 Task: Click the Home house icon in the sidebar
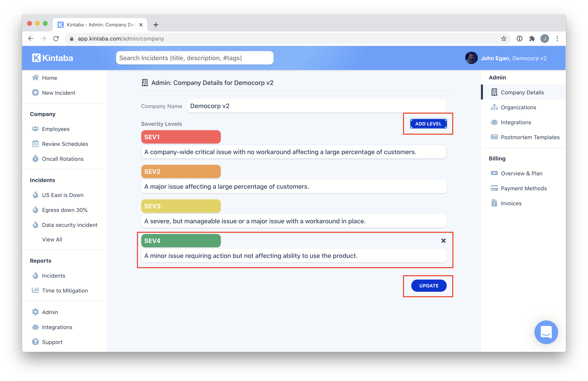tap(35, 78)
